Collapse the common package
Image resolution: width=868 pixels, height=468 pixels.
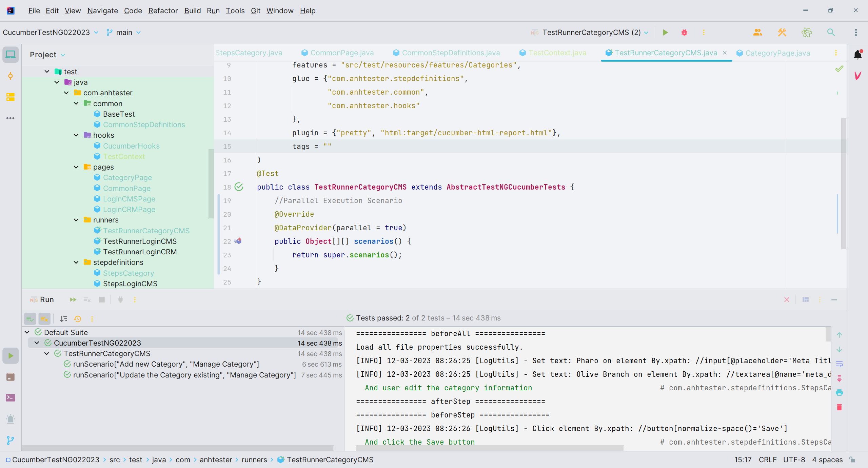pyautogui.click(x=76, y=103)
